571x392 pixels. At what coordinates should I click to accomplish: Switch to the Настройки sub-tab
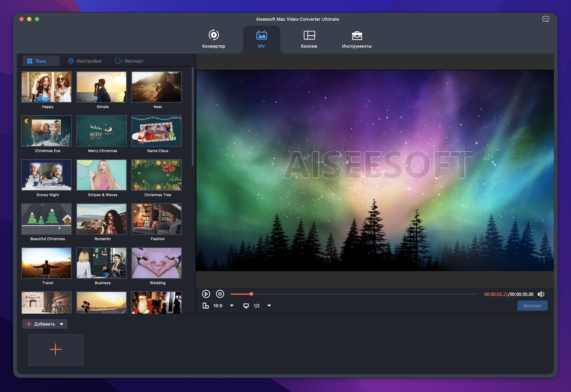click(x=85, y=61)
